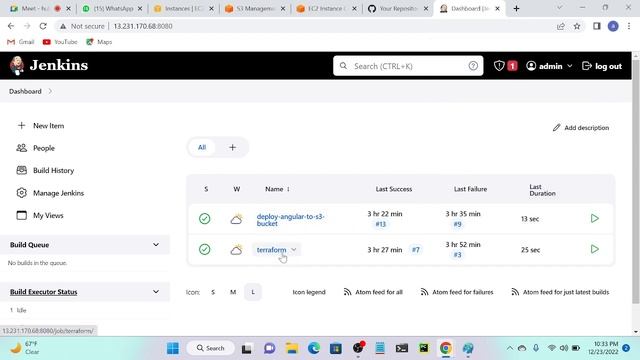Sort jobs by Name column arrow
Viewport: 640px width, 360px height.
click(x=288, y=189)
